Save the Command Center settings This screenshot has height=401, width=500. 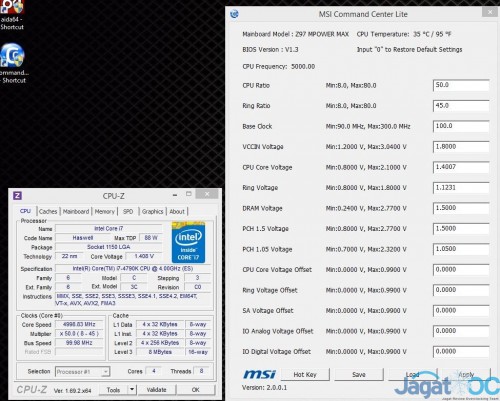(359, 375)
